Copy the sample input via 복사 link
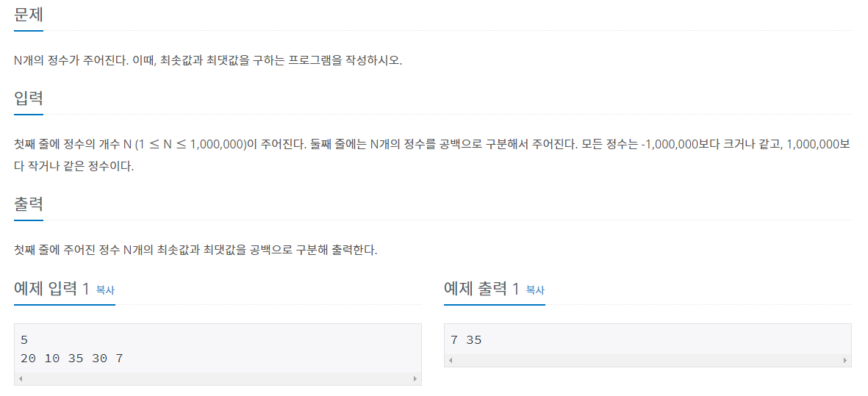Image resolution: width=868 pixels, height=396 pixels. click(105, 290)
